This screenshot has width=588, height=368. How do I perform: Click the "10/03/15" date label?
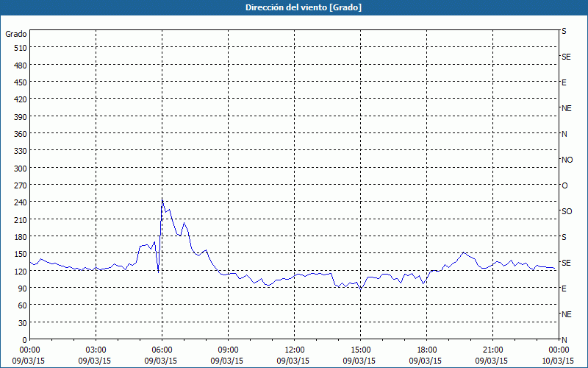559,361
